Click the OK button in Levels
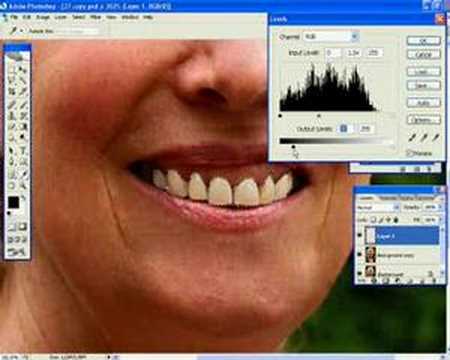 click(423, 41)
